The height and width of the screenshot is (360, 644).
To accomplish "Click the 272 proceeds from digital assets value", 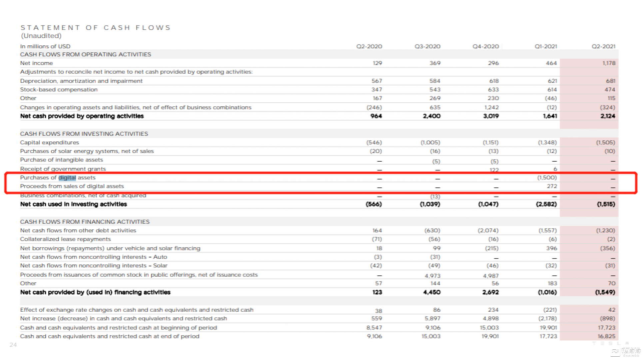I will 552,186.
